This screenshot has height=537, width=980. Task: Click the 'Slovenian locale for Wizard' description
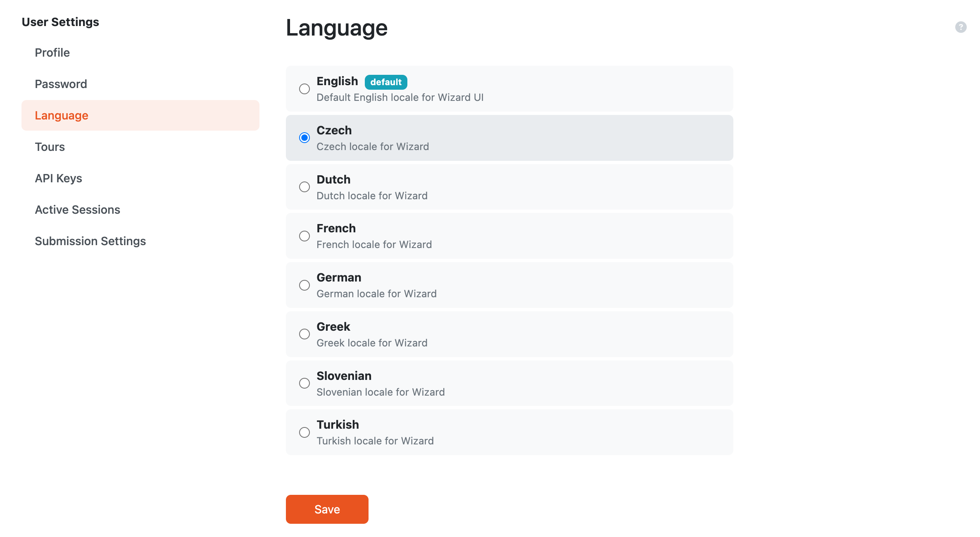pyautogui.click(x=381, y=392)
